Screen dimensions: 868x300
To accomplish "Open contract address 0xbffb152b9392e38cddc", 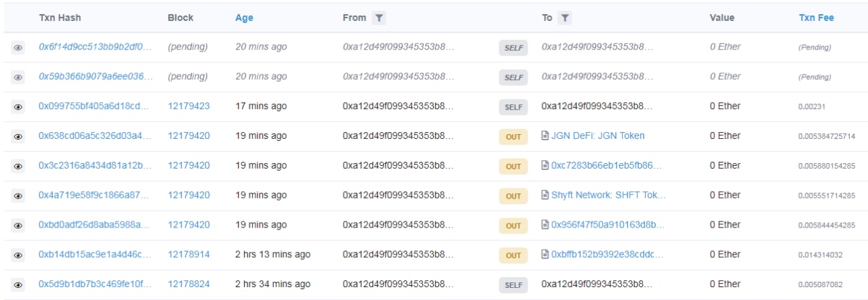I will 608,255.
